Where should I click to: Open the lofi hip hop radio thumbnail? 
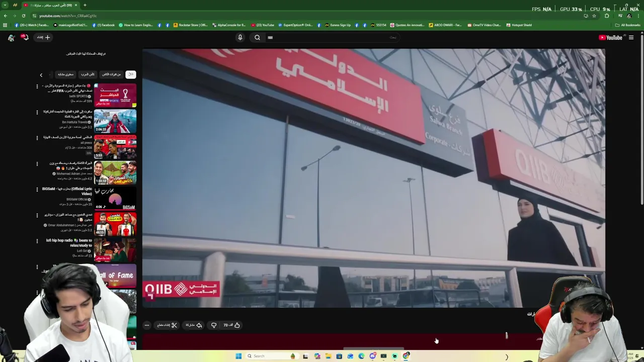pyautogui.click(x=115, y=250)
